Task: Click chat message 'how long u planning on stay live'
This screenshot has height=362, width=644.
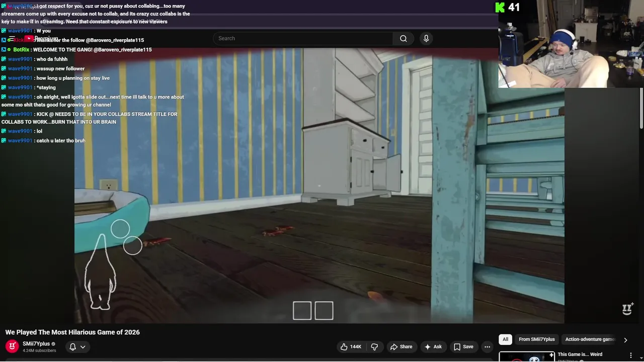Action: point(73,78)
